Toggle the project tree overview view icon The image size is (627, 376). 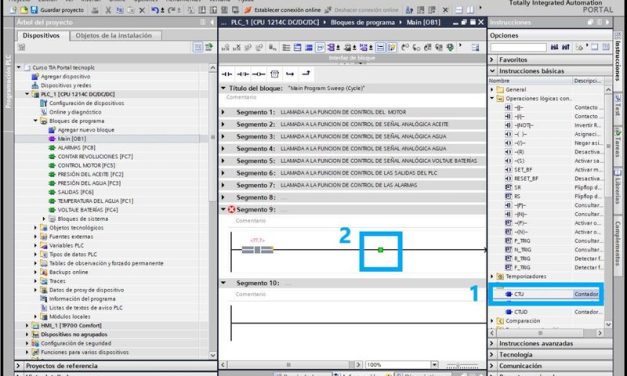pos(198,47)
